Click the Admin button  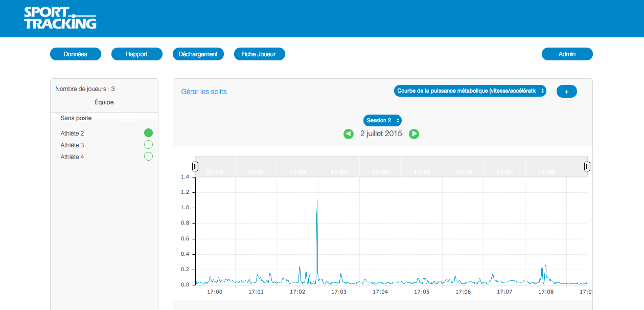(567, 54)
